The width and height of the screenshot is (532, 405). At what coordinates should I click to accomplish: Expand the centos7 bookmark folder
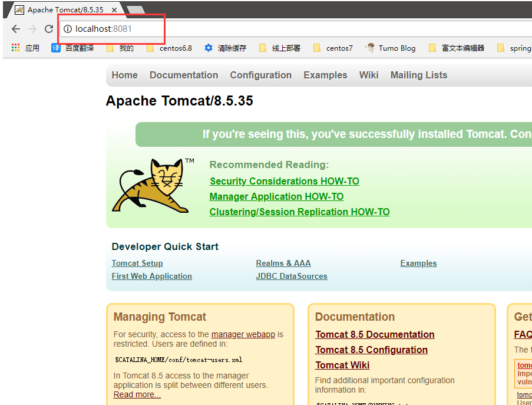click(333, 48)
